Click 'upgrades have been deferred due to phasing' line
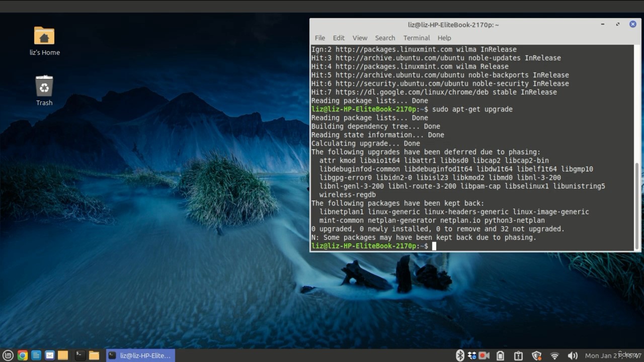 (x=426, y=152)
